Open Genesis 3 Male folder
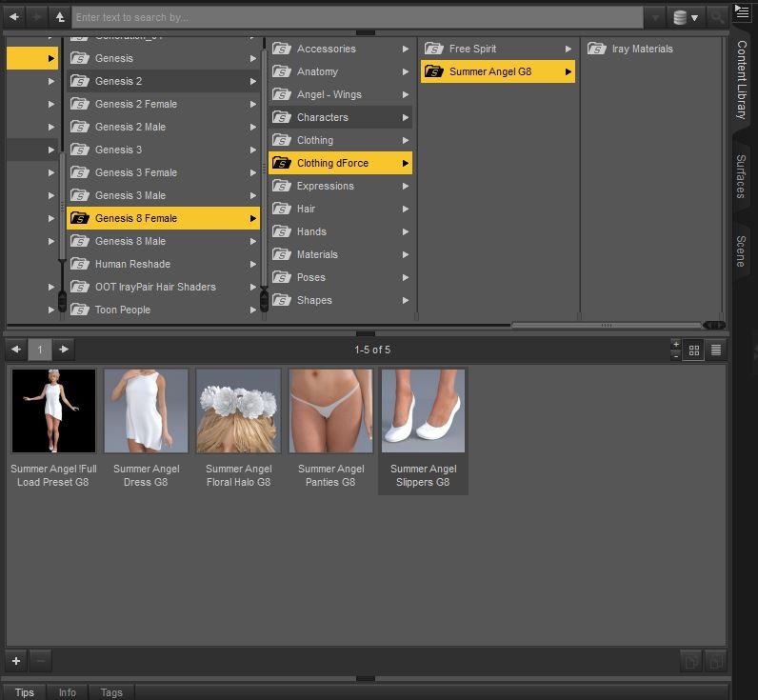758x700 pixels. click(163, 195)
